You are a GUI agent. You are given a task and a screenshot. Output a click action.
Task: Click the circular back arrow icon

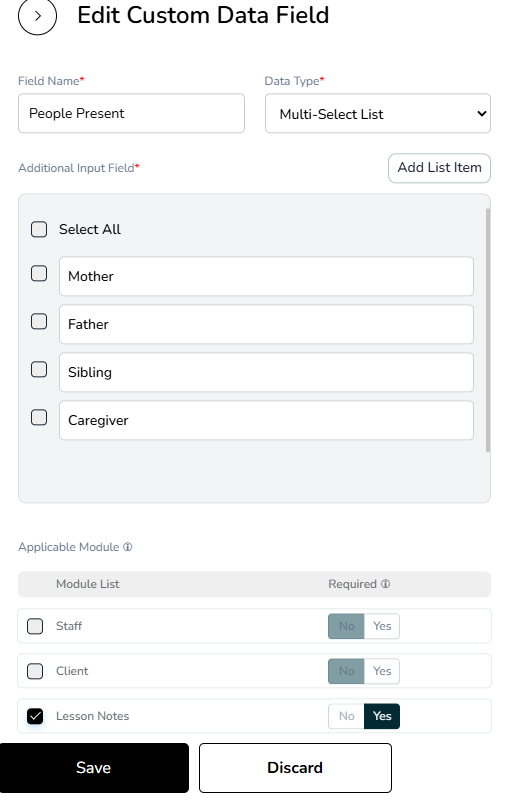tap(37, 16)
